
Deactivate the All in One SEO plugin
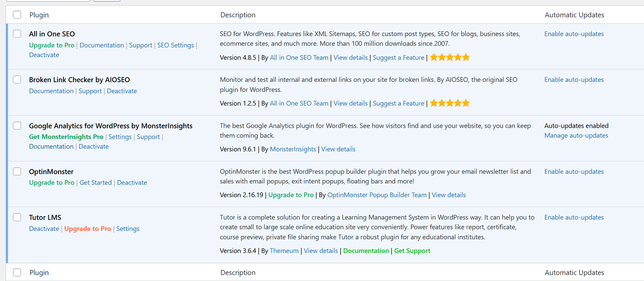(44, 55)
